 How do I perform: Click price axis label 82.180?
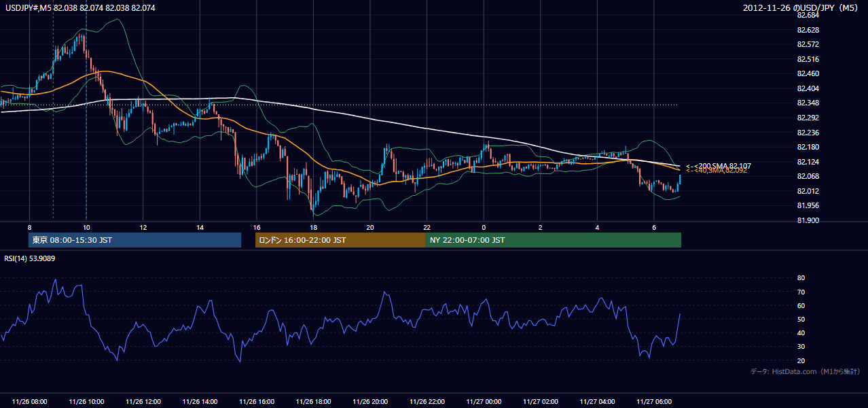pyautogui.click(x=808, y=147)
